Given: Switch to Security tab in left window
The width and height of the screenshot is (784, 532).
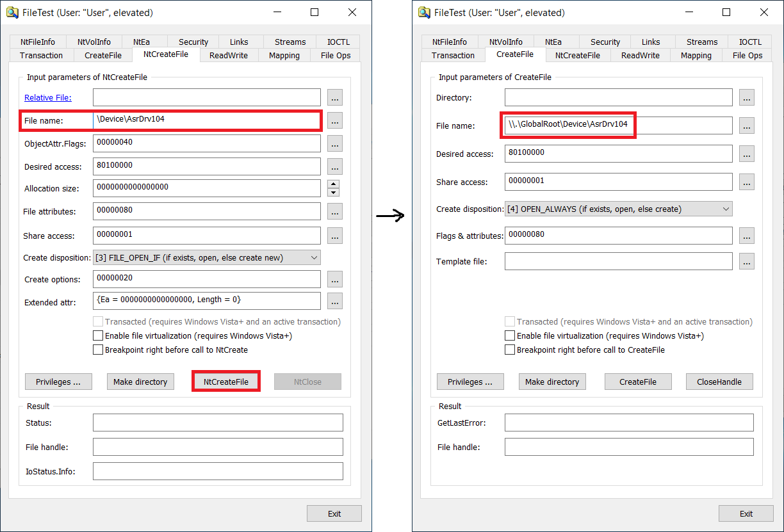Looking at the screenshot, I should point(193,42).
